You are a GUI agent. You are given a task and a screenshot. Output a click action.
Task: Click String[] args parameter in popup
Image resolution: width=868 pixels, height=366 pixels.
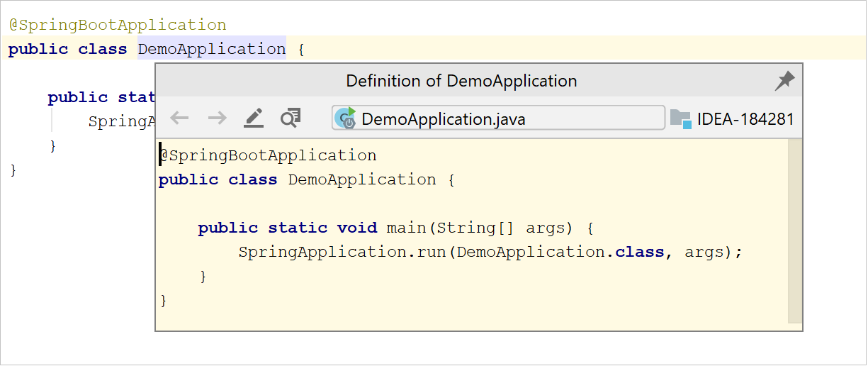tap(503, 228)
